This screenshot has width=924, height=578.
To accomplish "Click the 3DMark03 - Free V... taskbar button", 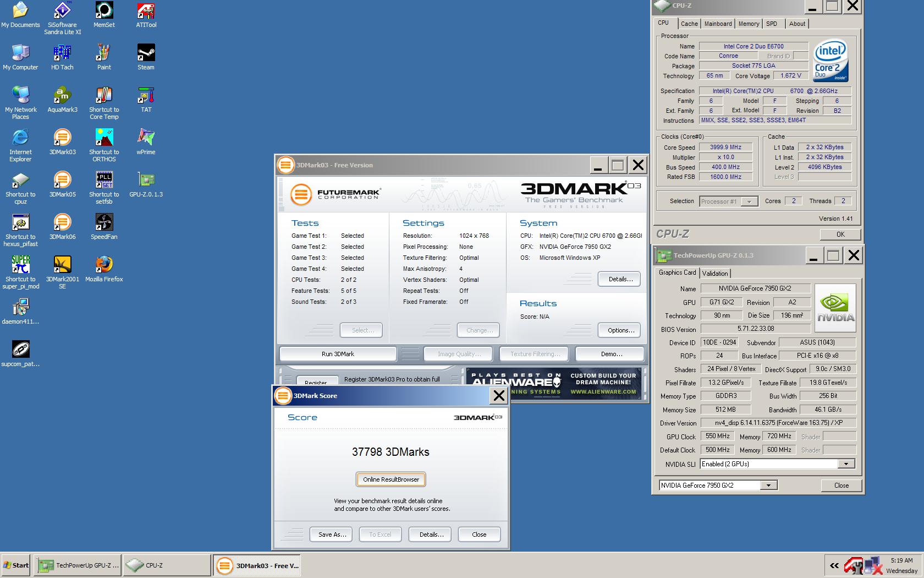I will click(257, 565).
